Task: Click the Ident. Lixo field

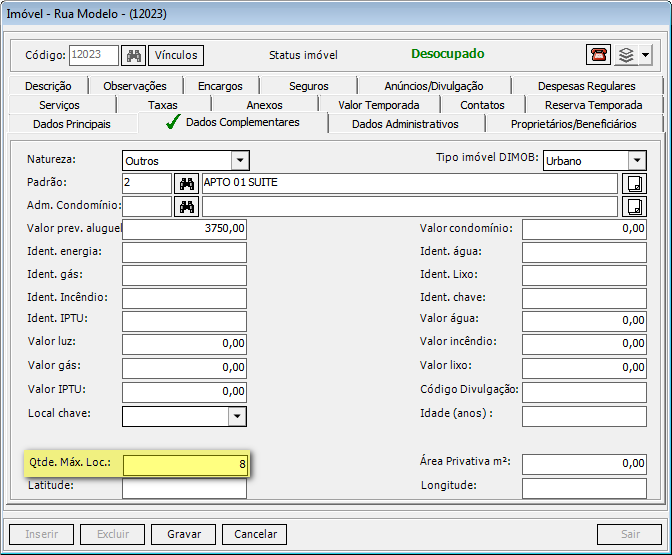Action: [584, 276]
